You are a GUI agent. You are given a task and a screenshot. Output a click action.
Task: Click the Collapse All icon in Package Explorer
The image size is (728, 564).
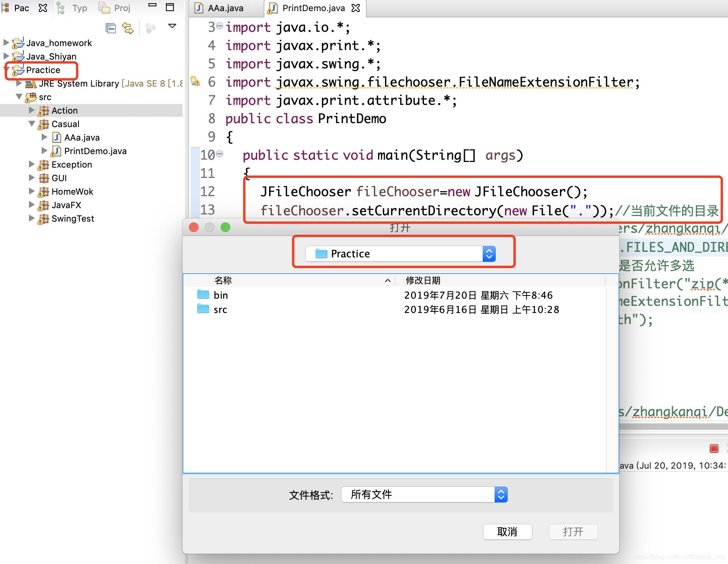110,28
